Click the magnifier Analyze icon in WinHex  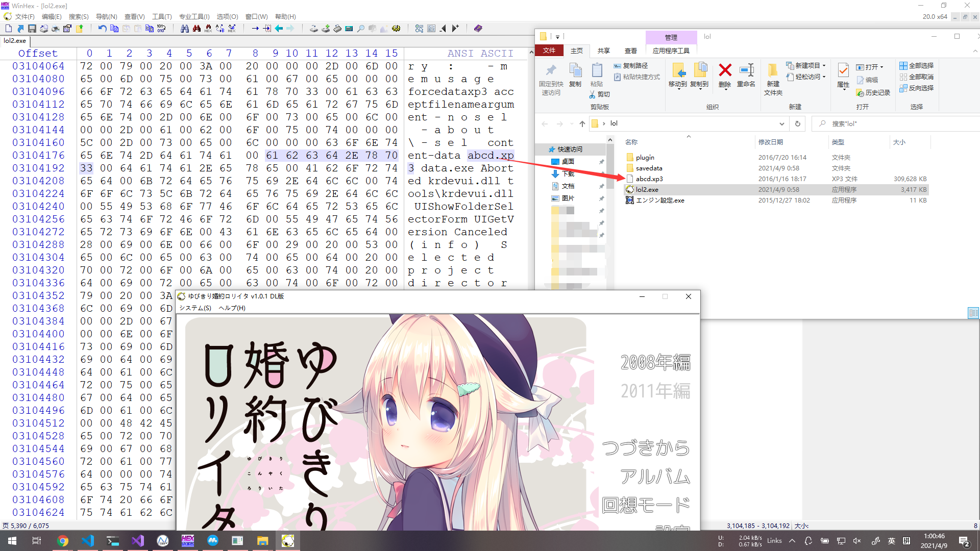coord(361,29)
